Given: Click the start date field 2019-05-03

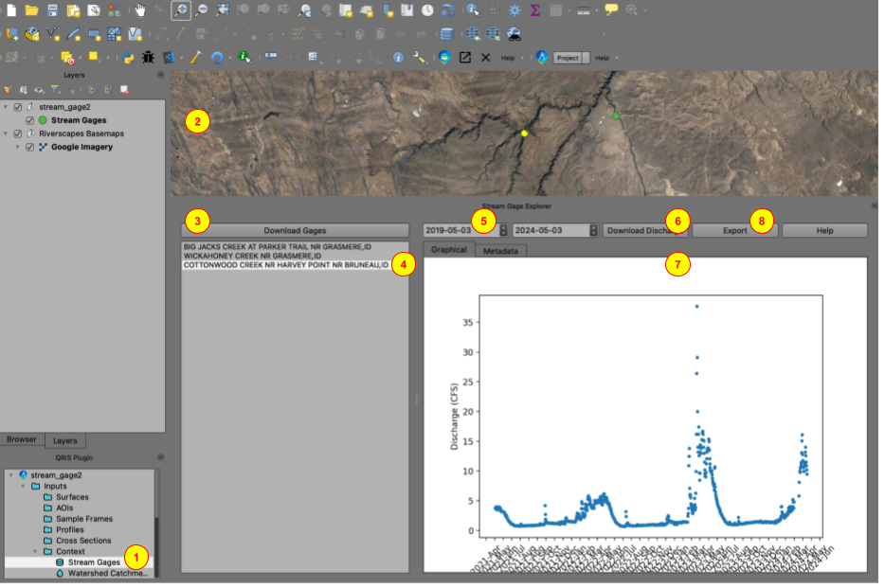Looking at the screenshot, I should (461, 231).
